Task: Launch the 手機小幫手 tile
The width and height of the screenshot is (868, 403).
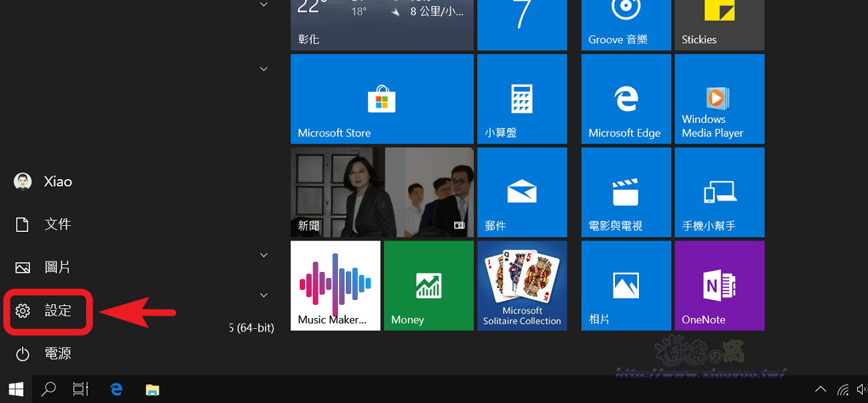Action: (720, 192)
